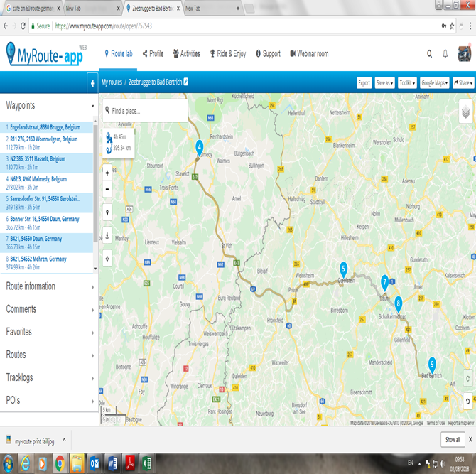Image resolution: width=476 pixels, height=474 pixels.
Task: Open the Google Maps dropdown
Action: point(434,82)
